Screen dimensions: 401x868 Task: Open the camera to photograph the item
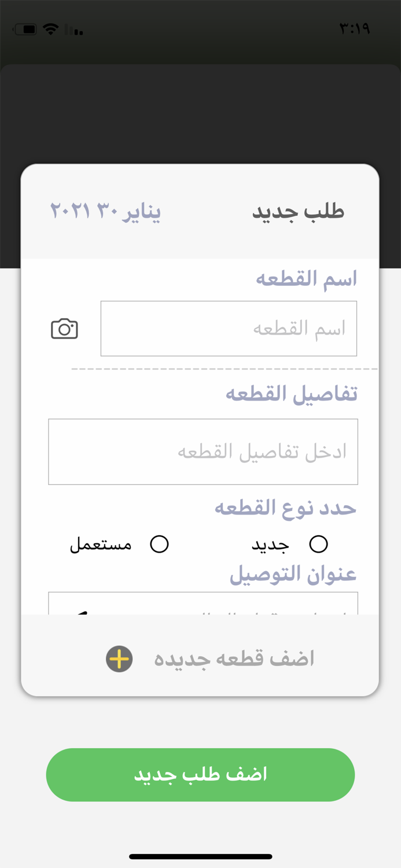click(64, 328)
